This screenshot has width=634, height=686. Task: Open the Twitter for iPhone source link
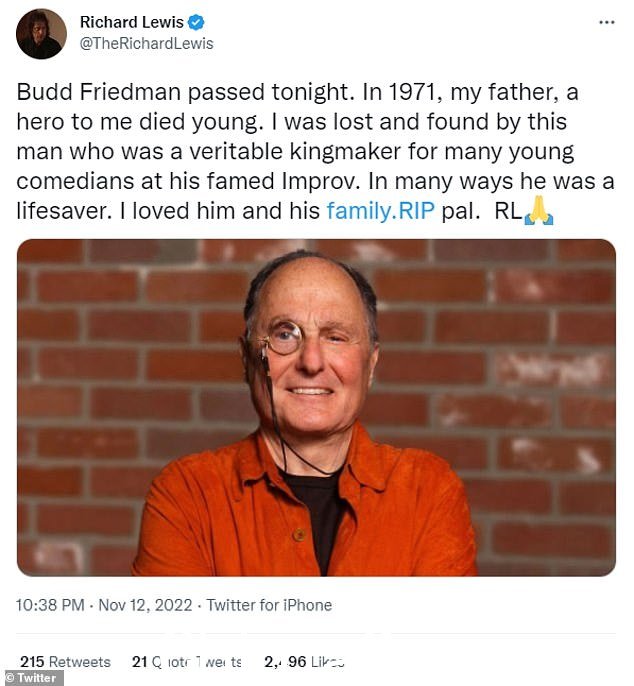point(269,605)
